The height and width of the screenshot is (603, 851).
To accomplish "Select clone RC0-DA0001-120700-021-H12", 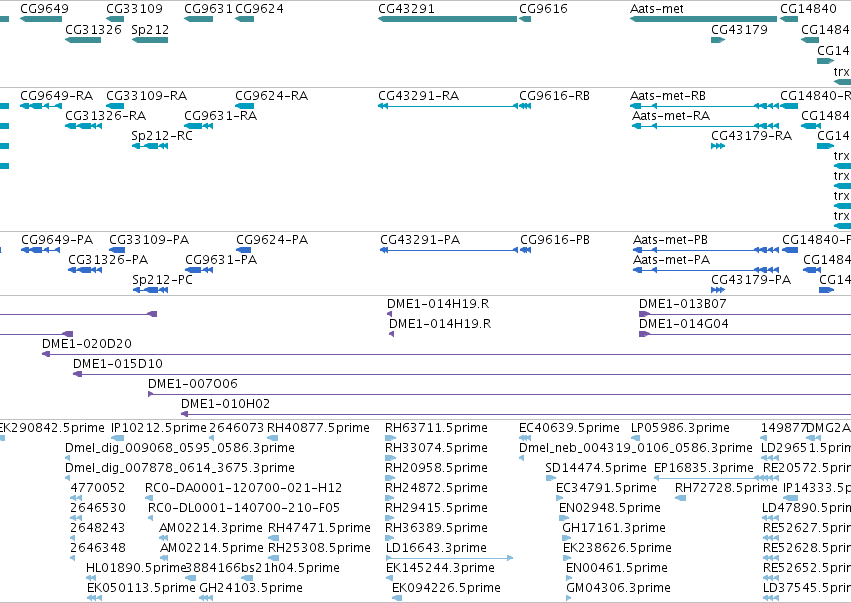I will pos(244,488).
